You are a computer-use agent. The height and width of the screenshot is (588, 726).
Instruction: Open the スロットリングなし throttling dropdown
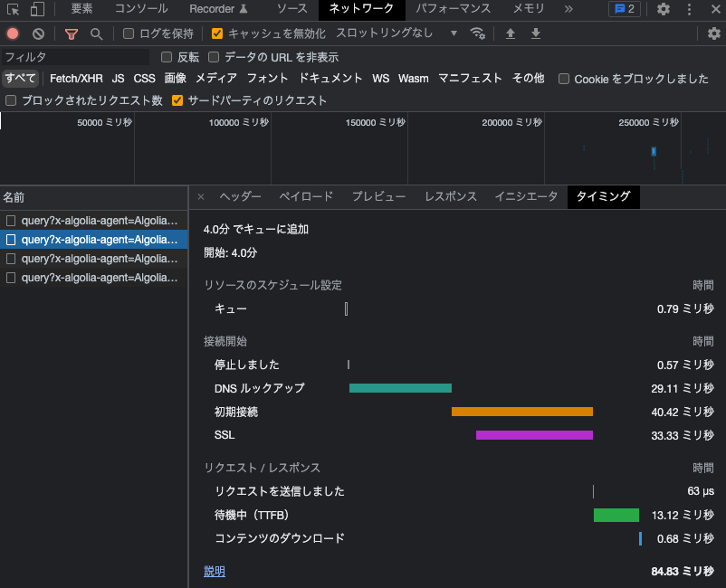[396, 33]
